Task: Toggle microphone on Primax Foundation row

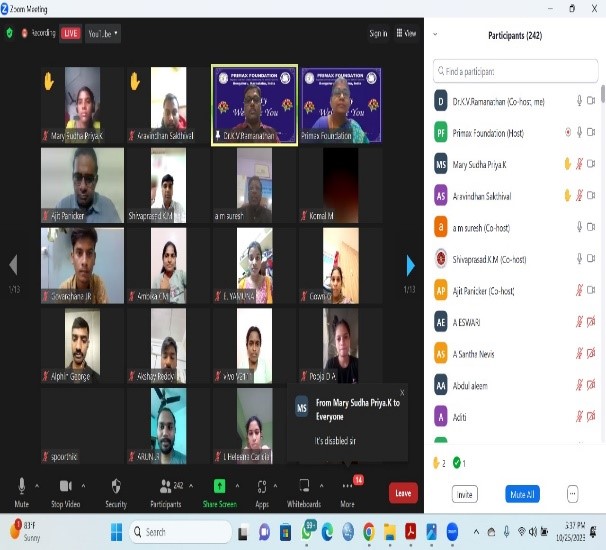Action: [579, 132]
